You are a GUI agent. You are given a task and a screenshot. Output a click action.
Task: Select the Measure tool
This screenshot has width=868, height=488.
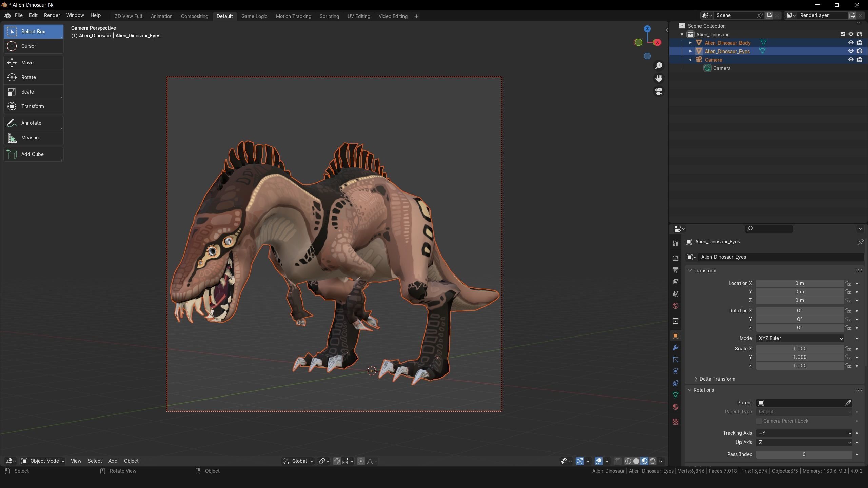pos(33,138)
